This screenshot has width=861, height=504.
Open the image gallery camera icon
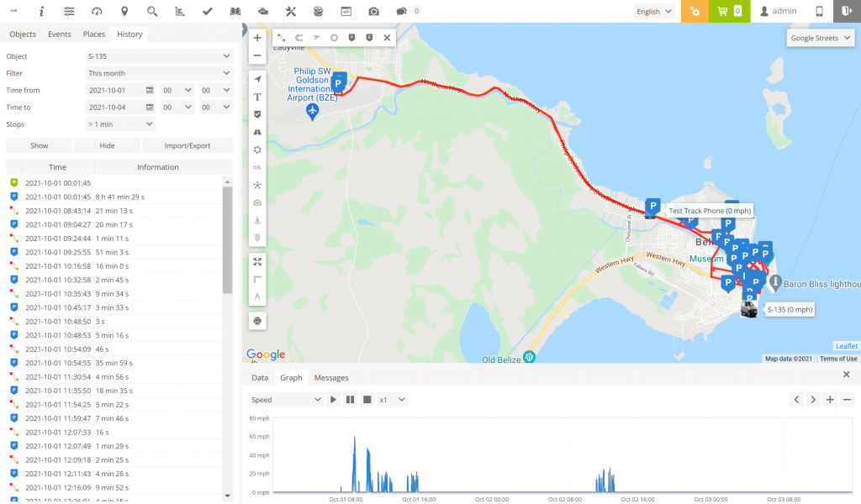(x=374, y=11)
